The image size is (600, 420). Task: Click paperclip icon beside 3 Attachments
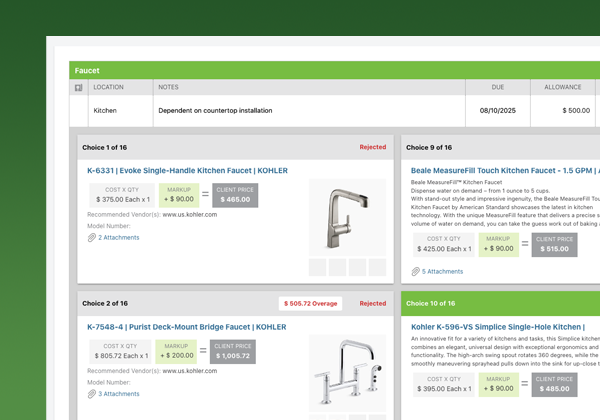click(91, 394)
